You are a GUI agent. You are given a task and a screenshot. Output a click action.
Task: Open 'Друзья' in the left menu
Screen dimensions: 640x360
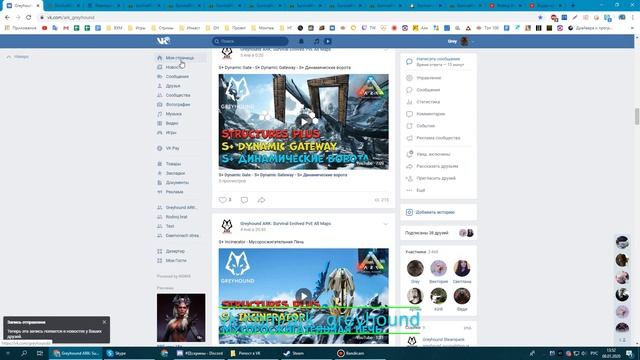(173, 86)
